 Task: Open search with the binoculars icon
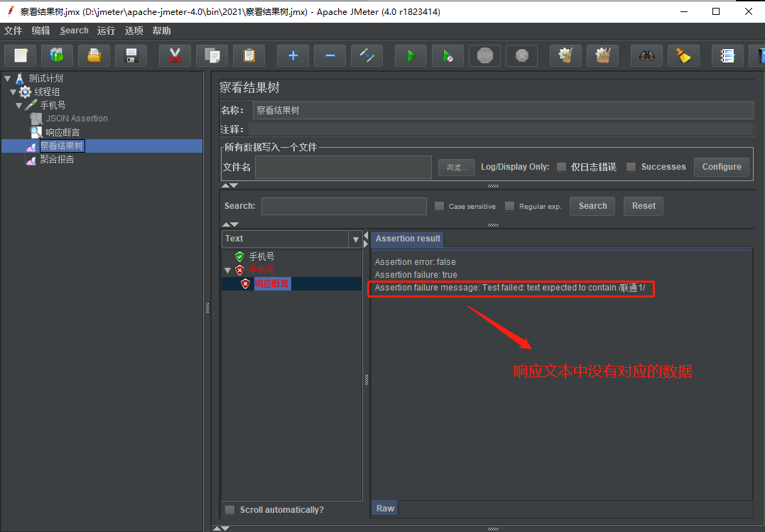coord(647,55)
